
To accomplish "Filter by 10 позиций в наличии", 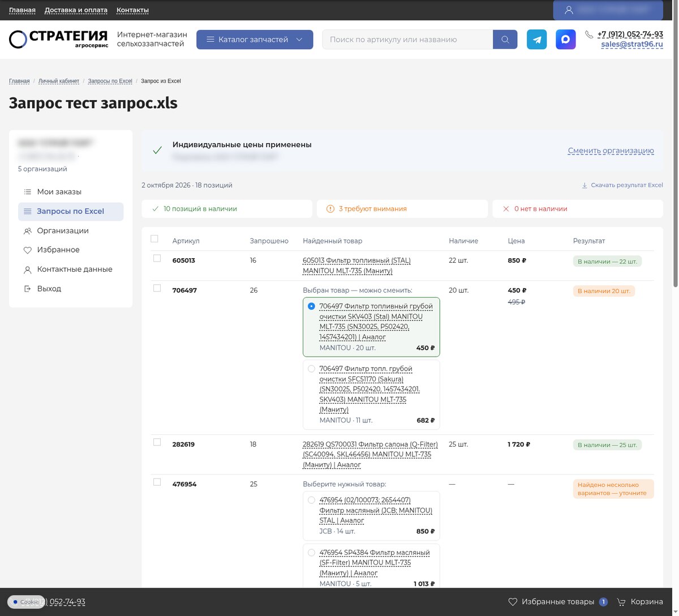I will click(227, 209).
